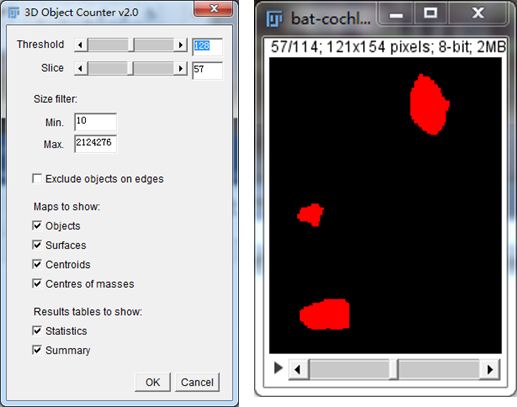This screenshot has width=517, height=407.
Task: Uncheck the Statistics results table checkbox
Action: (37, 331)
